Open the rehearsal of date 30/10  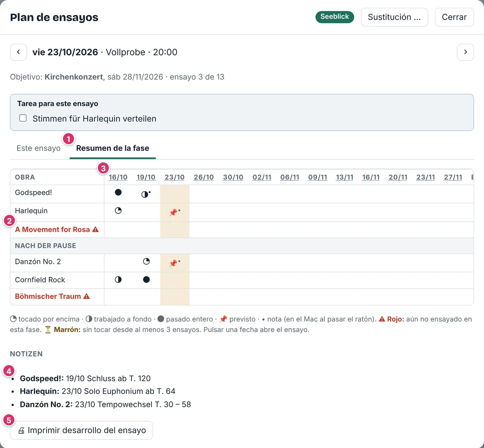click(233, 177)
